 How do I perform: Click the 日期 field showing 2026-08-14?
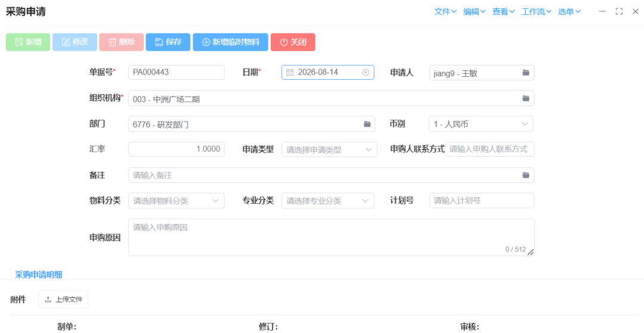[x=328, y=73]
